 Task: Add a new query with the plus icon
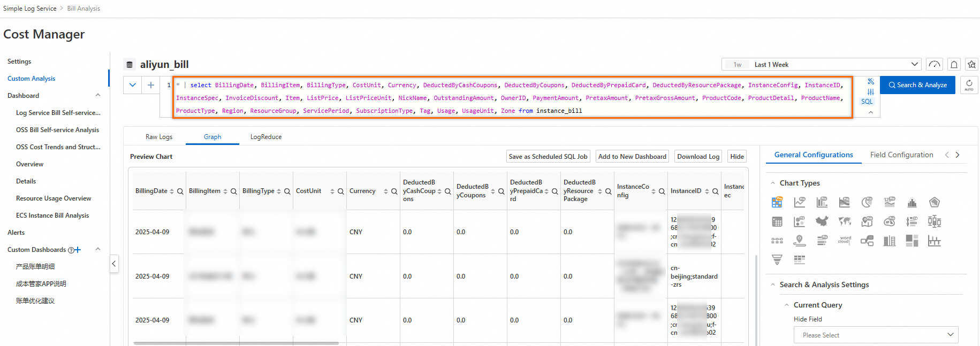pos(151,85)
